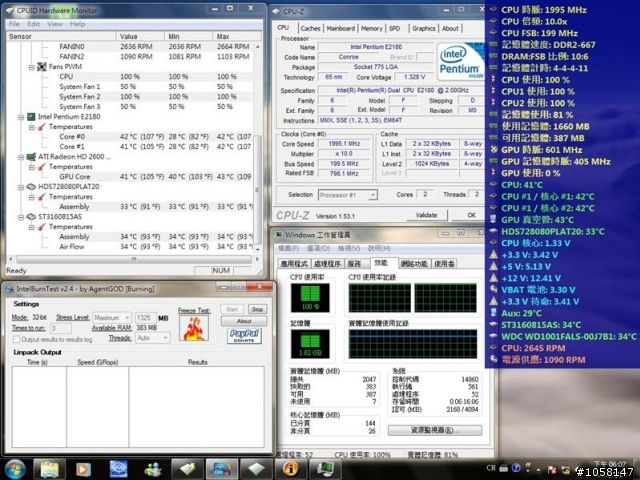The image size is (640, 480).
Task: Toggle Output results to results log checkbox
Action: tap(17, 339)
